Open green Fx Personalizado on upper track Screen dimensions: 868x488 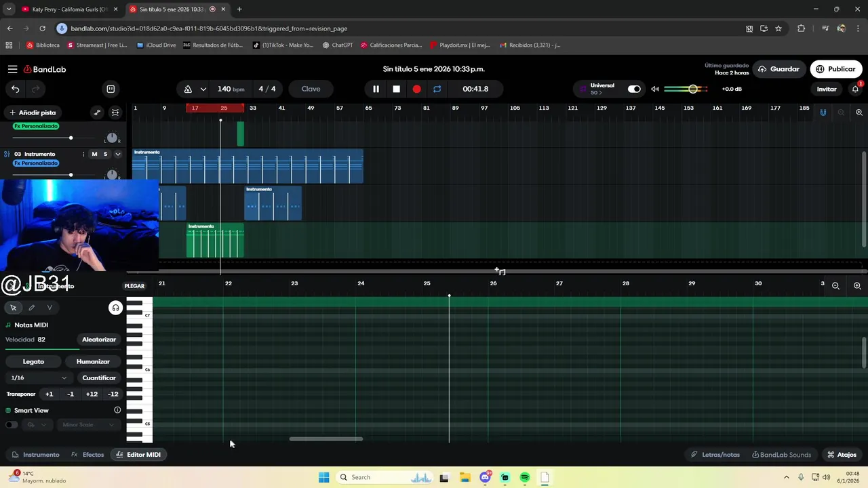point(36,126)
